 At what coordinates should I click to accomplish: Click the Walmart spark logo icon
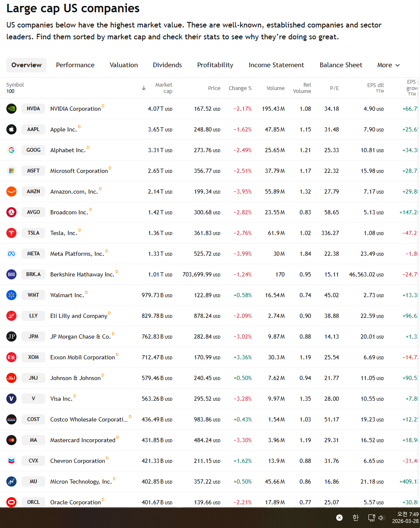coord(11,295)
